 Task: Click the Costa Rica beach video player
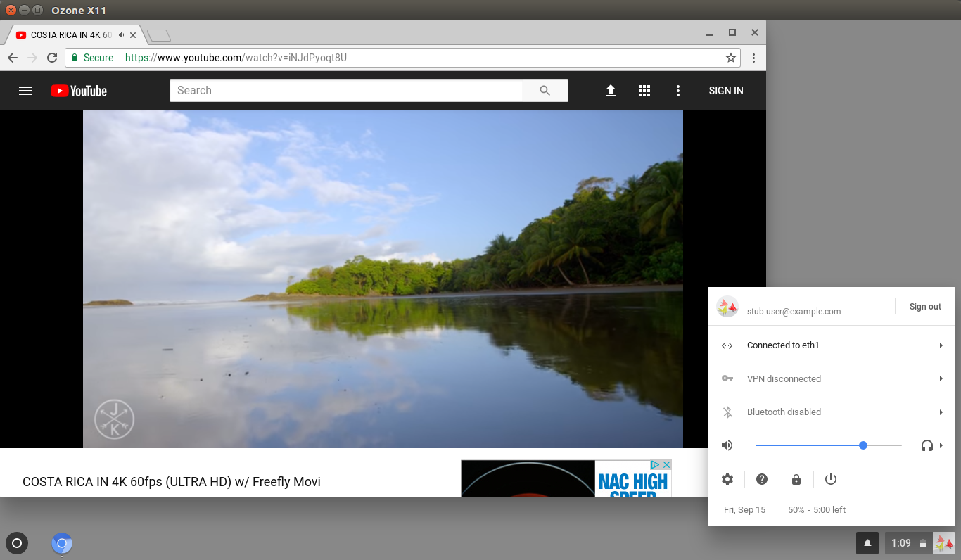tap(383, 279)
